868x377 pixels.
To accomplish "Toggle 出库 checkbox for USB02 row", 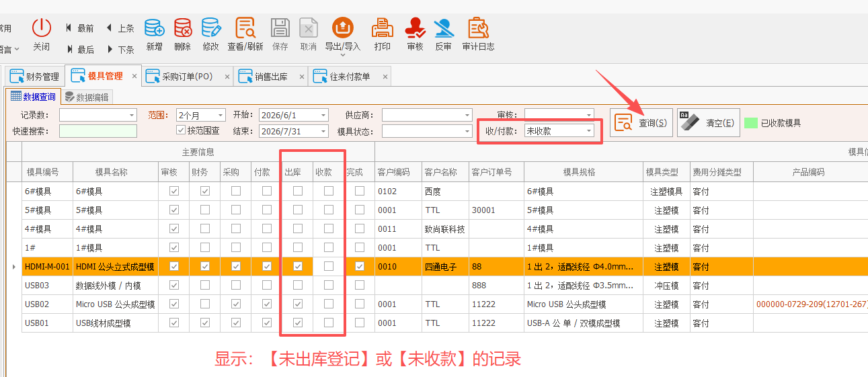I will click(x=298, y=304).
